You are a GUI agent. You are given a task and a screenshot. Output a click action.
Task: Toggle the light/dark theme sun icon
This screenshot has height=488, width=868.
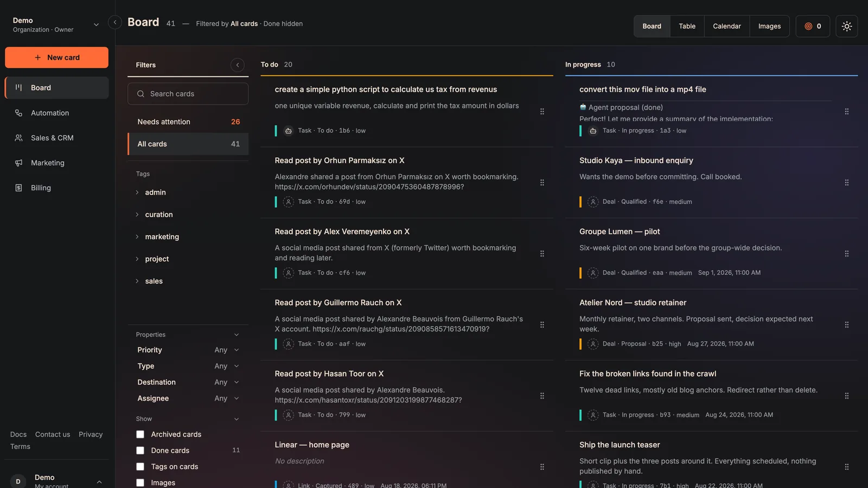[x=846, y=26]
